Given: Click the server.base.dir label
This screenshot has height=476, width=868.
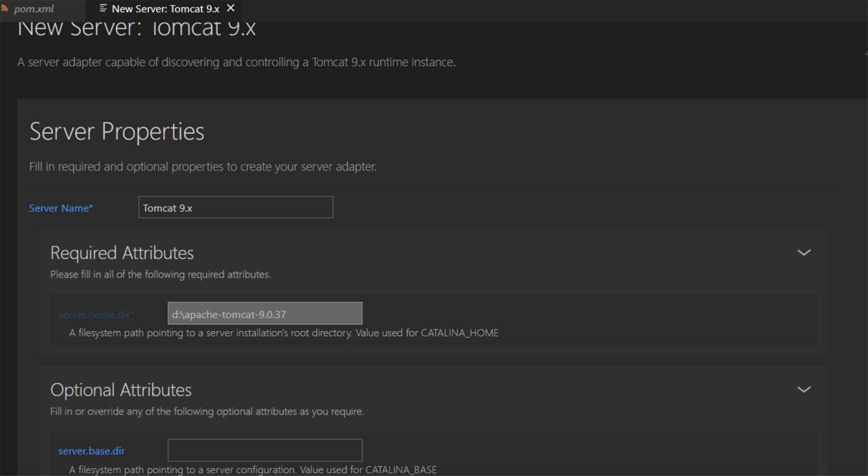Looking at the screenshot, I should pos(91,450).
